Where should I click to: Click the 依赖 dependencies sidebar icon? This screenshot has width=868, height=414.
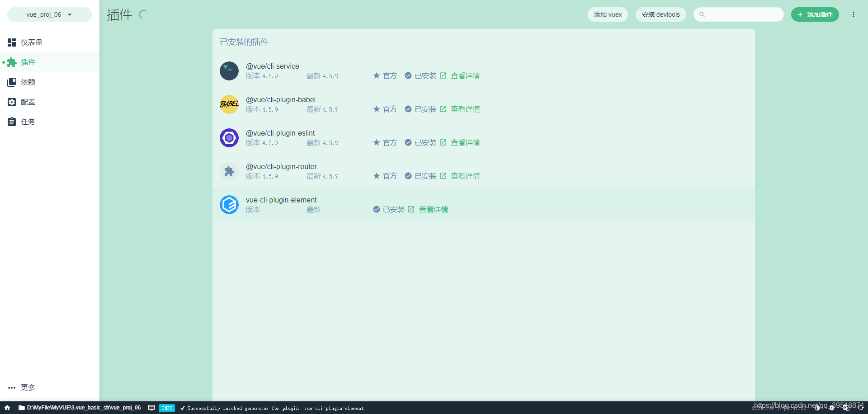pyautogui.click(x=12, y=82)
